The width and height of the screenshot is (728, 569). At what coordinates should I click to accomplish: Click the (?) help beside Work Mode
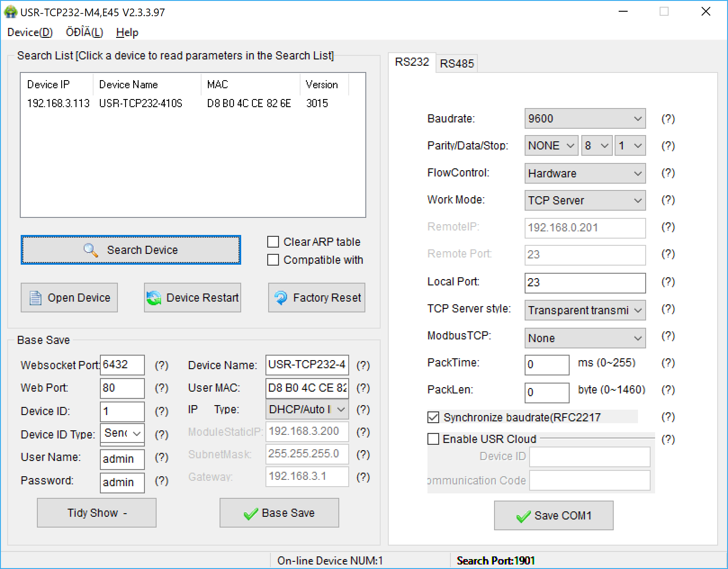click(668, 199)
